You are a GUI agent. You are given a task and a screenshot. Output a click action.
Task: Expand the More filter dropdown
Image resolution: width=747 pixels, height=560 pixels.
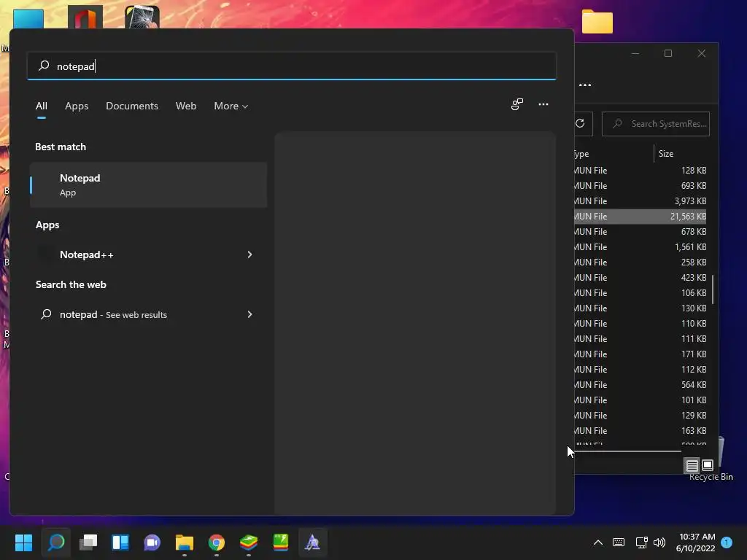(x=231, y=106)
